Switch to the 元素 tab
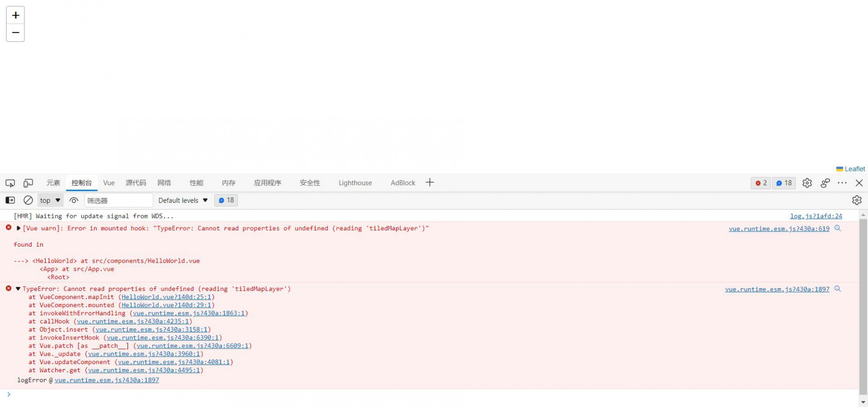 53,183
